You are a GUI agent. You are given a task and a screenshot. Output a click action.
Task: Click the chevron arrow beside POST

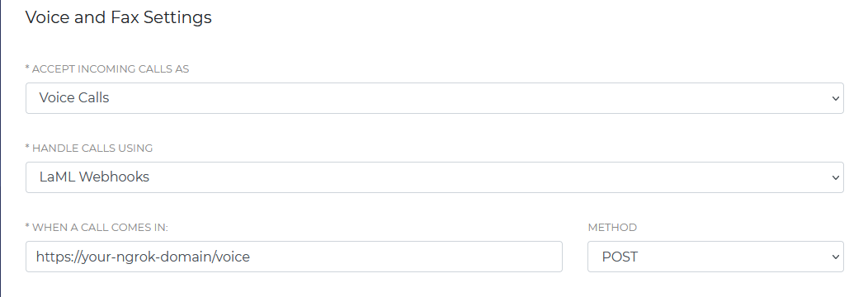click(x=835, y=257)
